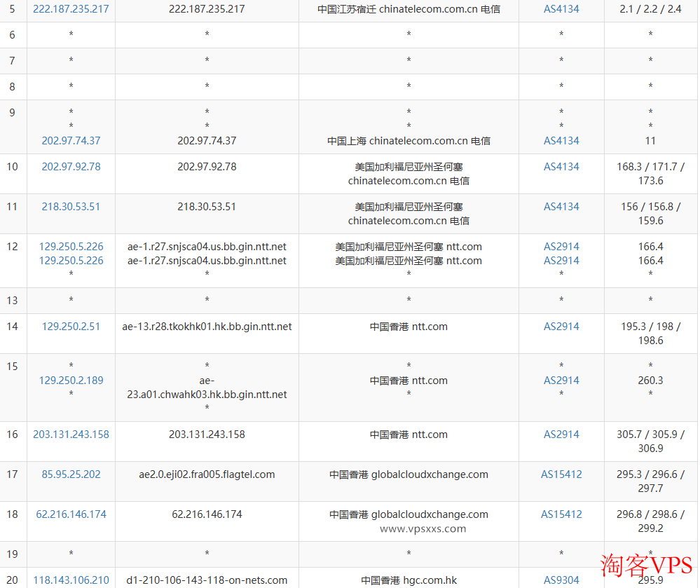Open the 129.250.2.51 Hong Kong NTT link
Image resolution: width=700 pixels, height=588 pixels.
[x=70, y=326]
